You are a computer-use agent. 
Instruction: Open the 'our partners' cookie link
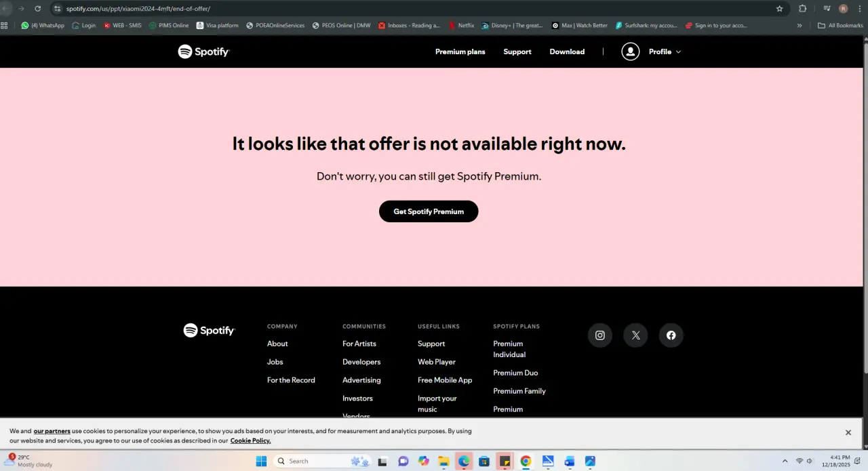[52, 431]
